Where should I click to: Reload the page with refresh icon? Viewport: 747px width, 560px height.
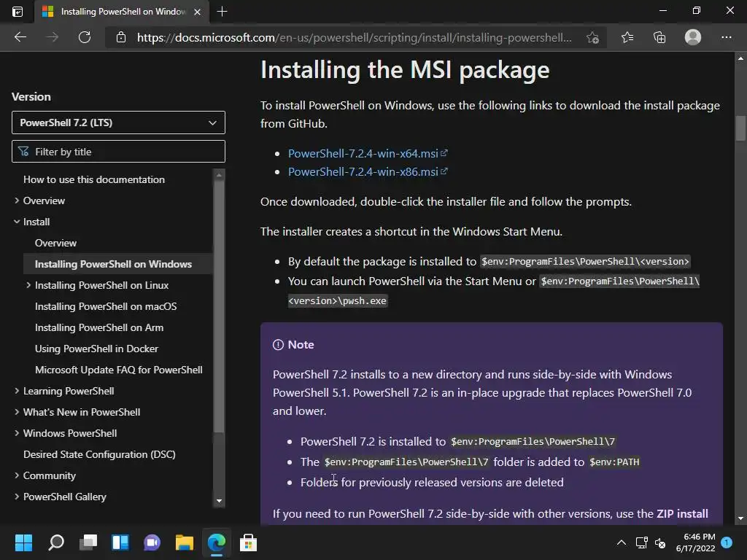[x=85, y=37]
